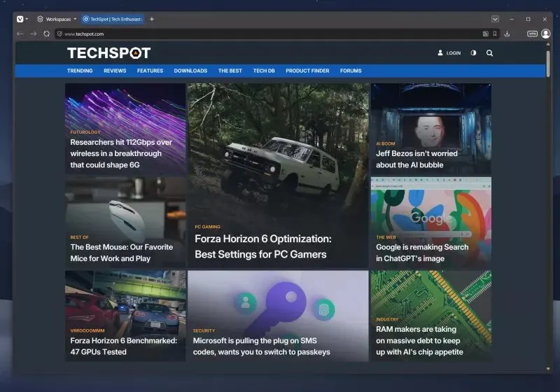
Task: Open the user profile avatar icon
Action: click(x=546, y=34)
